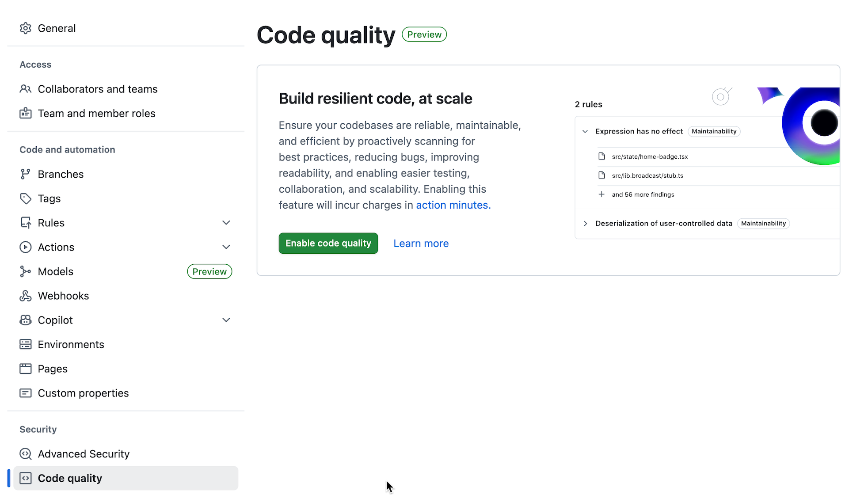Expand the Actions dropdown arrow
The width and height of the screenshot is (868, 495).
226,247
